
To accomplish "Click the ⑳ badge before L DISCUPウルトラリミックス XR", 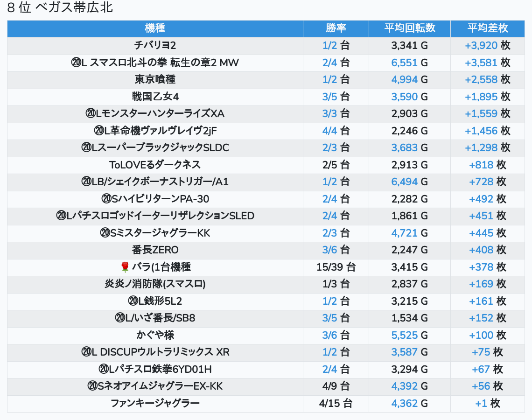I will pyautogui.click(x=86, y=352).
